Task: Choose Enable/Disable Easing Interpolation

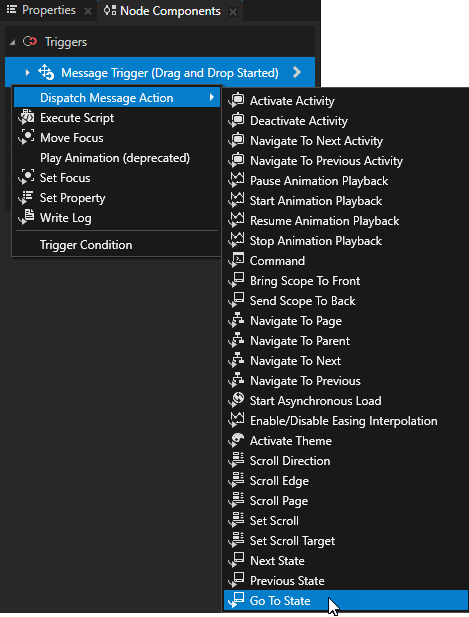Action: pos(345,421)
